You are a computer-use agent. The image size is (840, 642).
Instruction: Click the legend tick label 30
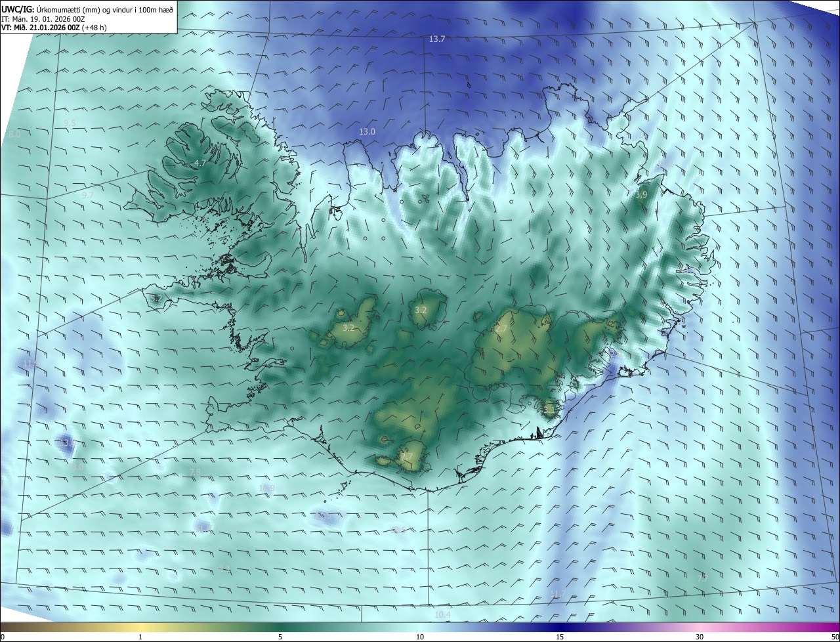point(700,637)
